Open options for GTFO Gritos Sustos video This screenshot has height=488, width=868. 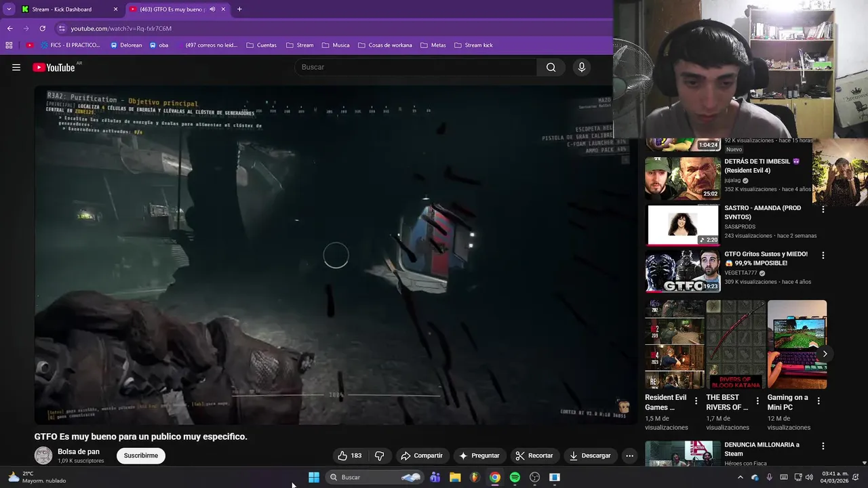tap(823, 256)
